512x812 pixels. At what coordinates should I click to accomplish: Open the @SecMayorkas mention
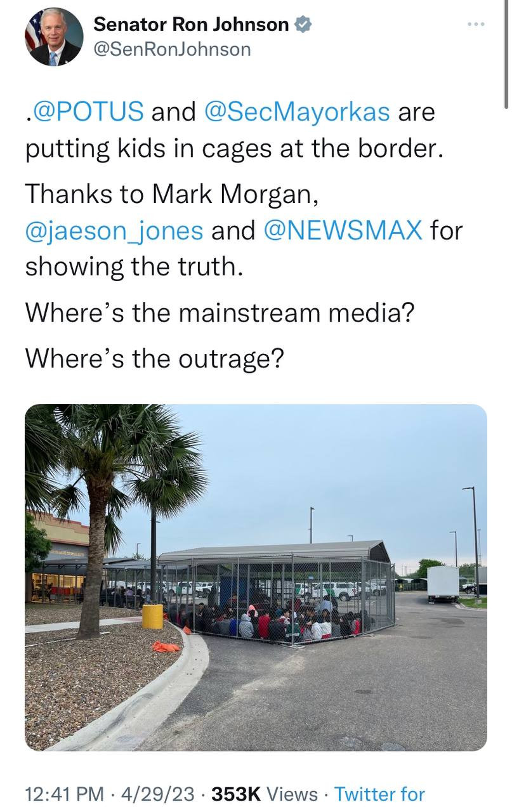click(x=297, y=112)
